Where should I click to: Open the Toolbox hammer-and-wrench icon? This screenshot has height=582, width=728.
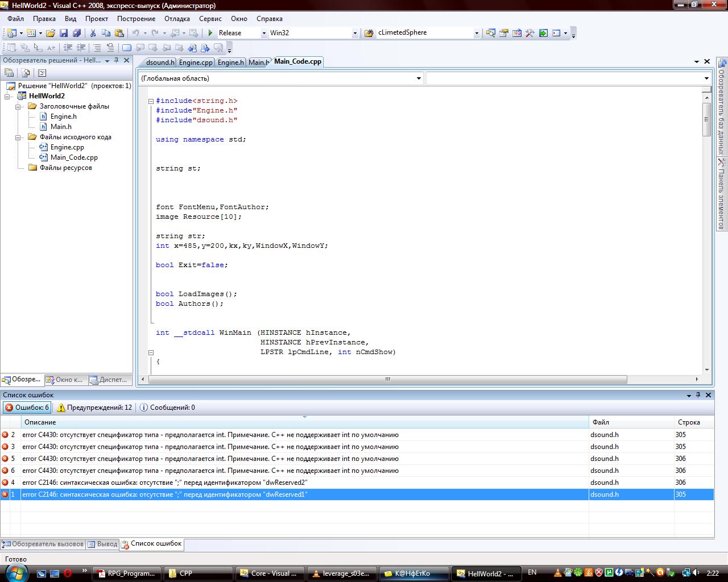click(x=530, y=33)
